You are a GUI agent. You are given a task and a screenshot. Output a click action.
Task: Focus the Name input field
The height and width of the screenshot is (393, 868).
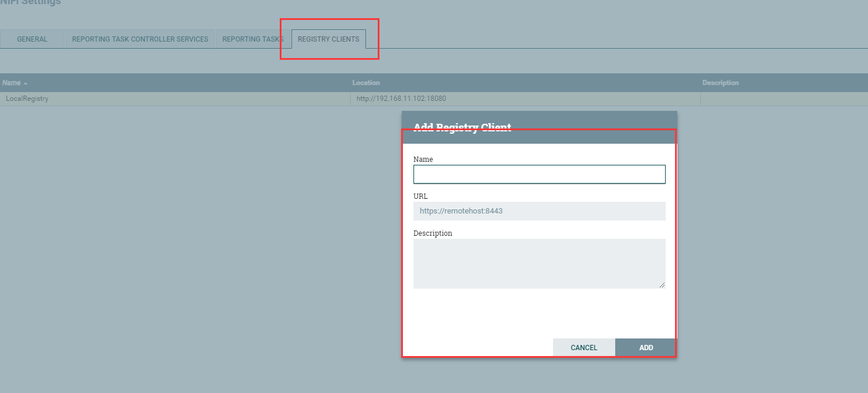(x=539, y=174)
